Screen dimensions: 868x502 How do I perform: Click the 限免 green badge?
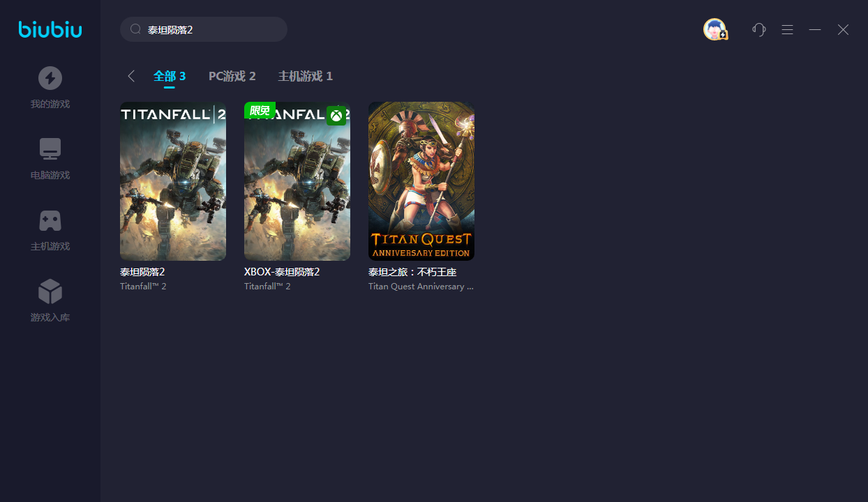tap(260, 110)
